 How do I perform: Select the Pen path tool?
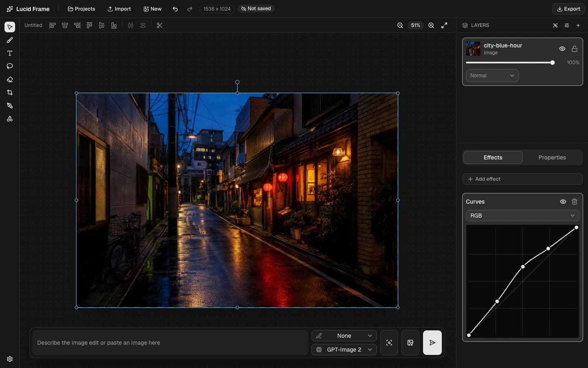coord(10,105)
